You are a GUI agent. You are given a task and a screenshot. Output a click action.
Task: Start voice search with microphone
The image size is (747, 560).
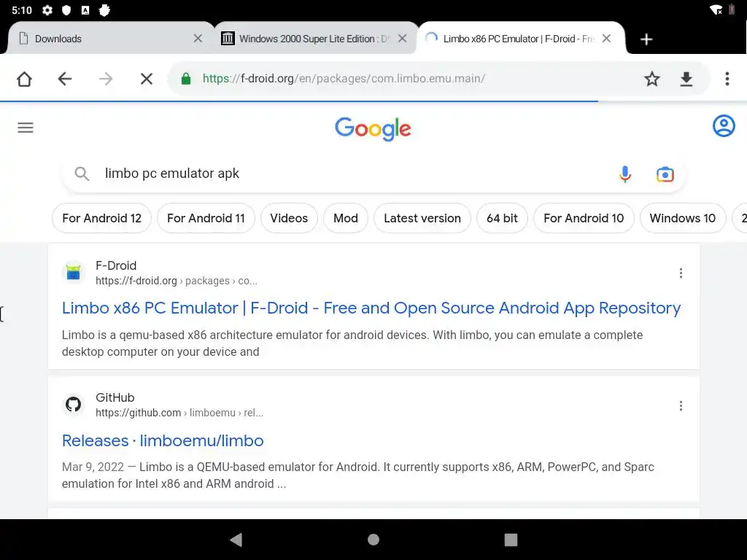625,174
